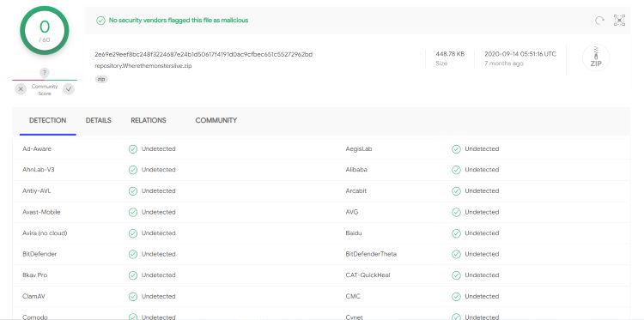Click the Undetected check icon for BitDefenderTheta

pyautogui.click(x=456, y=254)
